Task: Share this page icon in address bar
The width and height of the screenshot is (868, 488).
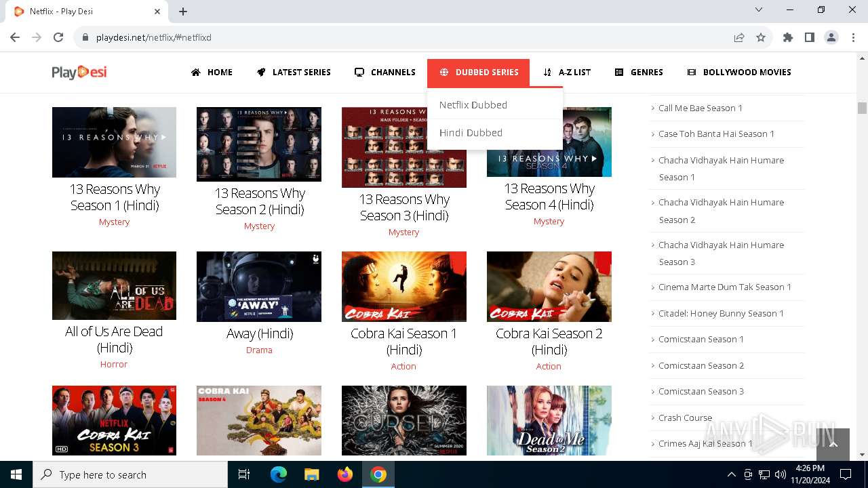Action: (x=739, y=37)
